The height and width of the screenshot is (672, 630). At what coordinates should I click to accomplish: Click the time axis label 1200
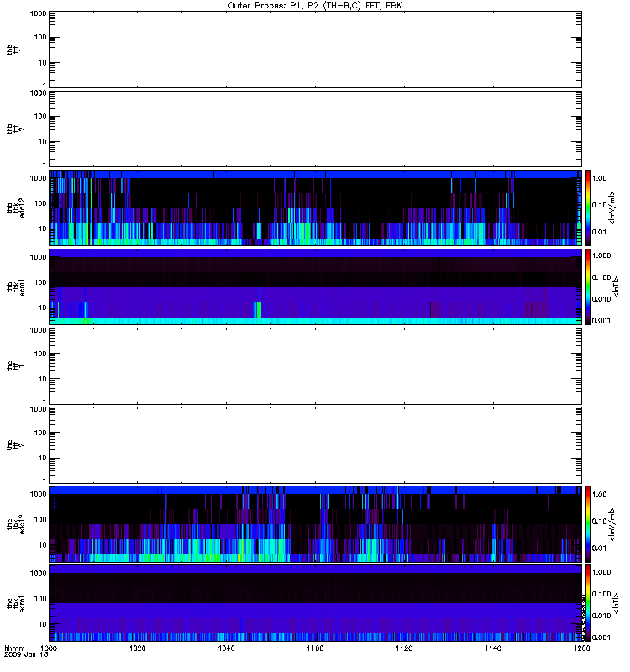point(581,648)
